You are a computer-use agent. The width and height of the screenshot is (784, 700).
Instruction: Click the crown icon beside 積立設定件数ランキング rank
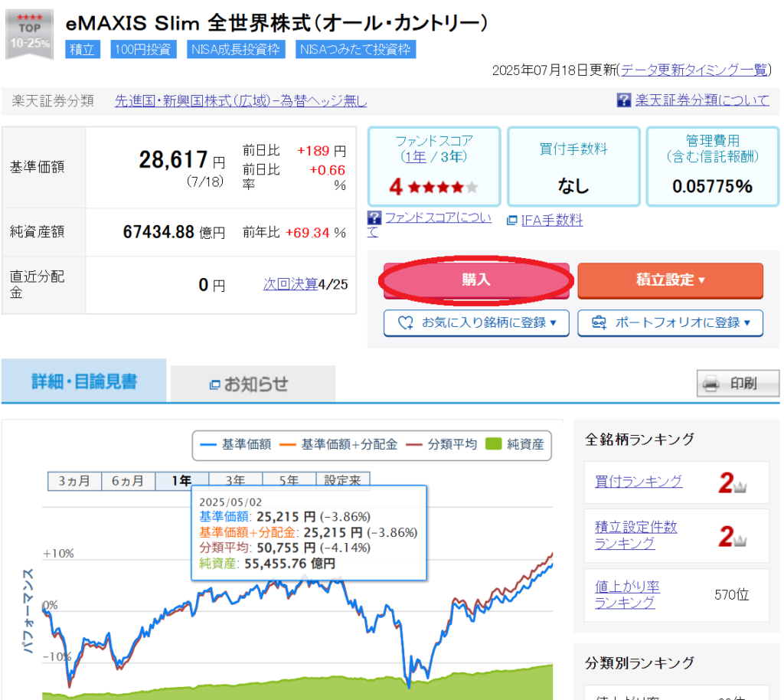(740, 540)
